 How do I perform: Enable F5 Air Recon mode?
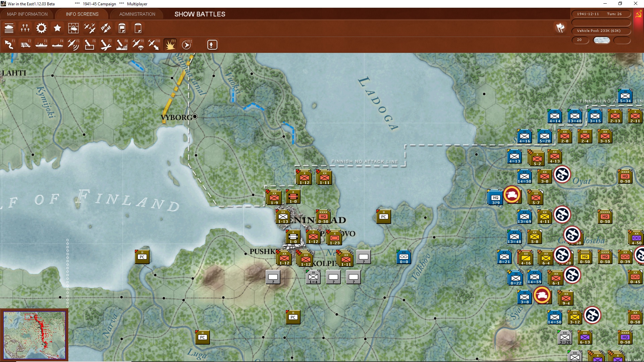pyautogui.click(x=73, y=45)
